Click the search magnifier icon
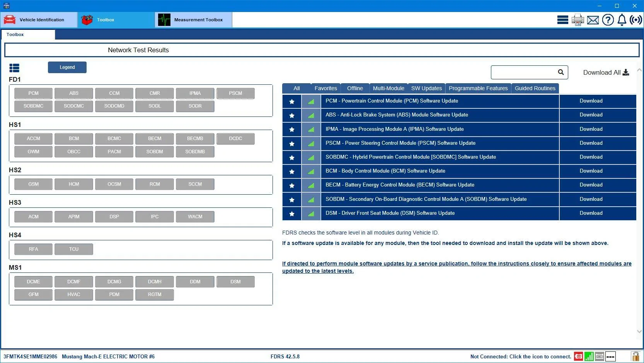 pyautogui.click(x=561, y=72)
